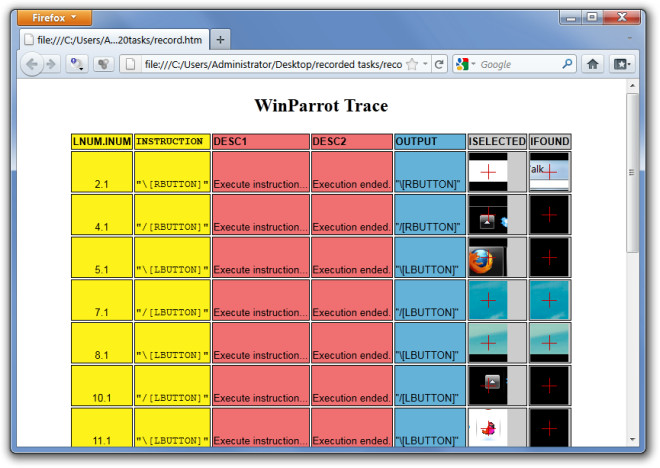Image resolution: width=660 pixels, height=468 pixels.
Task: Click ISELECTED thumbnail in row 7.1
Action: (488, 300)
